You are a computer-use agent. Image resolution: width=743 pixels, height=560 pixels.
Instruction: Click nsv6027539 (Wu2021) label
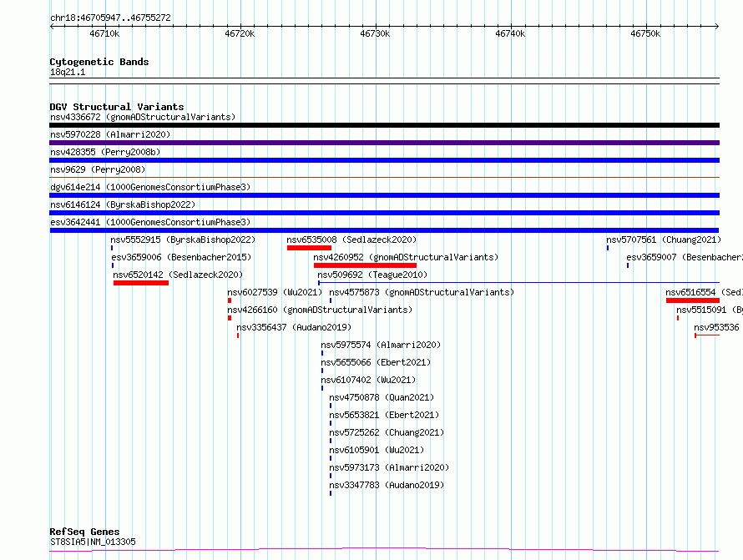click(x=275, y=292)
